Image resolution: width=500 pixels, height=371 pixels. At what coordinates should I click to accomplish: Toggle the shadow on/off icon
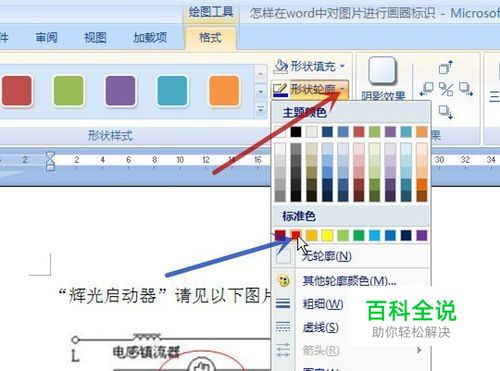446,89
